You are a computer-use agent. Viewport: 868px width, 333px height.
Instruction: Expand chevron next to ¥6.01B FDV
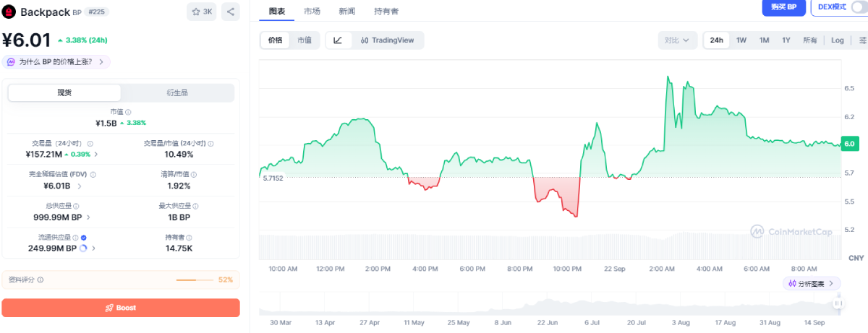coord(79,186)
